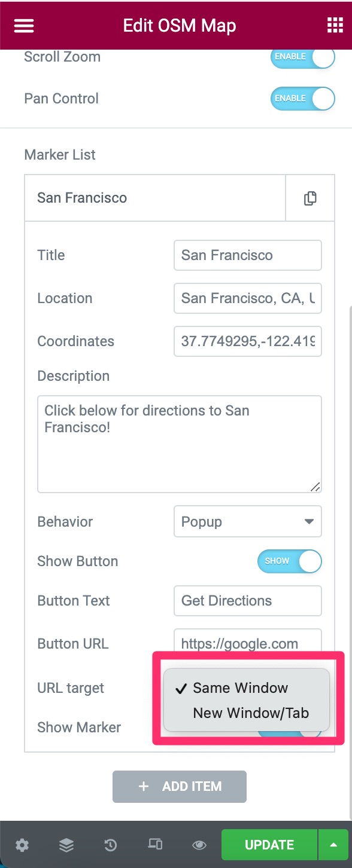Toggle the Scroll Zoom switch
This screenshot has width=352, height=868.
coord(303,57)
